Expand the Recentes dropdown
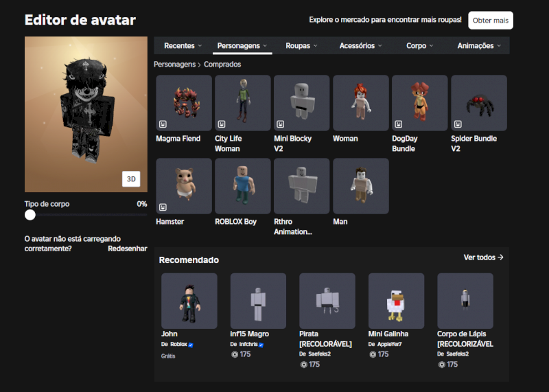Screen dimensions: 549x392 [x=183, y=46]
